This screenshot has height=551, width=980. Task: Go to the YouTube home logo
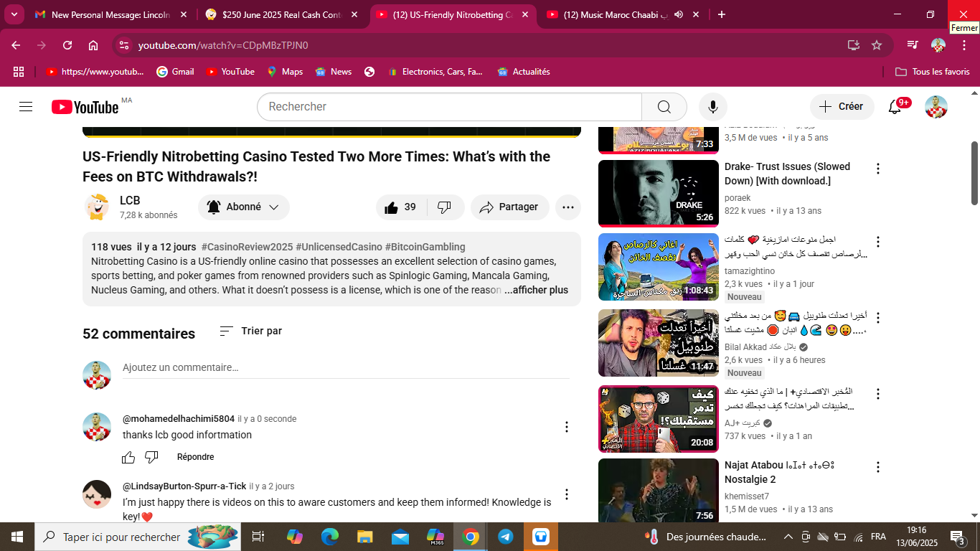[85, 107]
